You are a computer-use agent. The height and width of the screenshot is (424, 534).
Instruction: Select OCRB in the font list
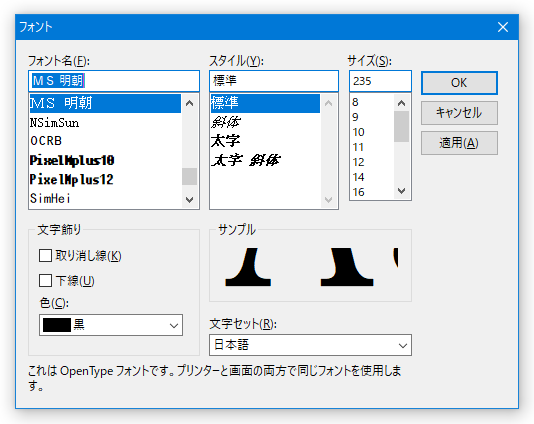click(x=105, y=141)
